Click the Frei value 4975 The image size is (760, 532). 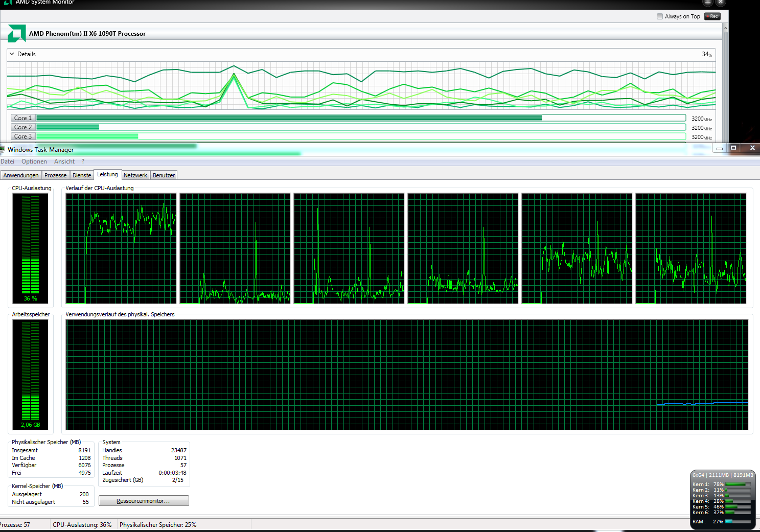point(84,473)
